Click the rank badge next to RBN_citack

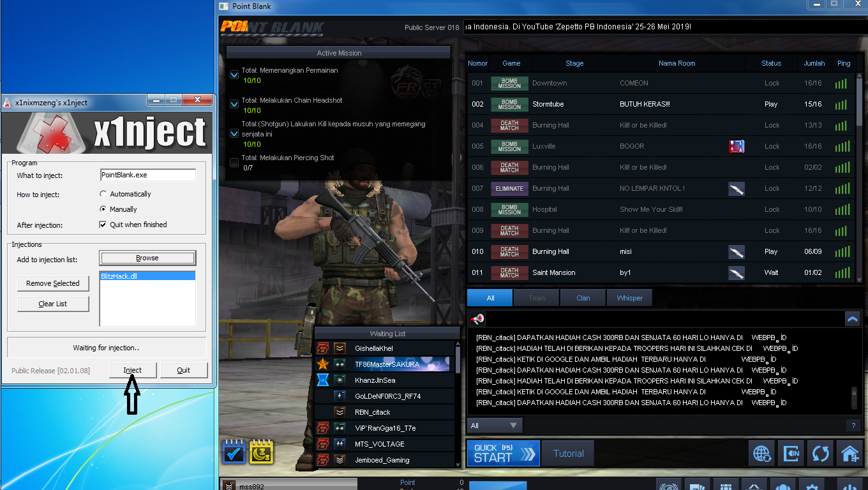pyautogui.click(x=340, y=412)
